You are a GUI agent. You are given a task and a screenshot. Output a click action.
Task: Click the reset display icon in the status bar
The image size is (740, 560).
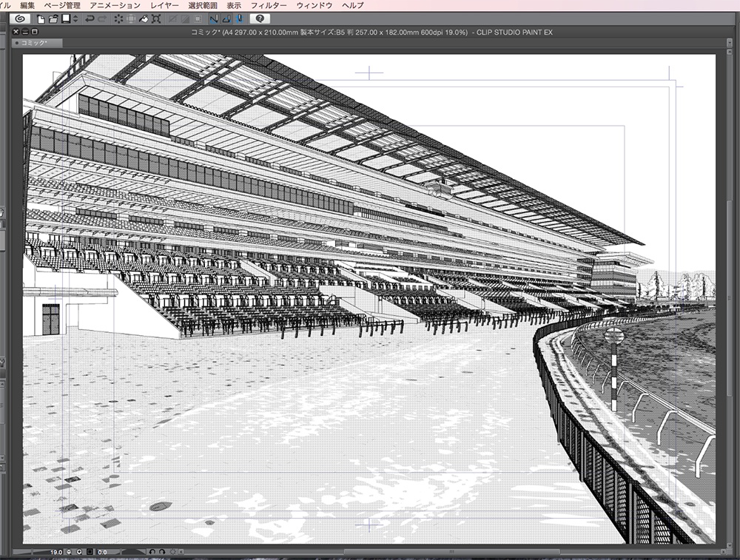(x=89, y=551)
